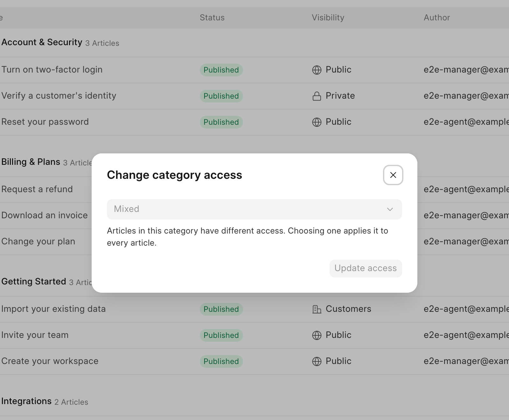
Task: Click the Getting Started category heading
Action: (34, 282)
